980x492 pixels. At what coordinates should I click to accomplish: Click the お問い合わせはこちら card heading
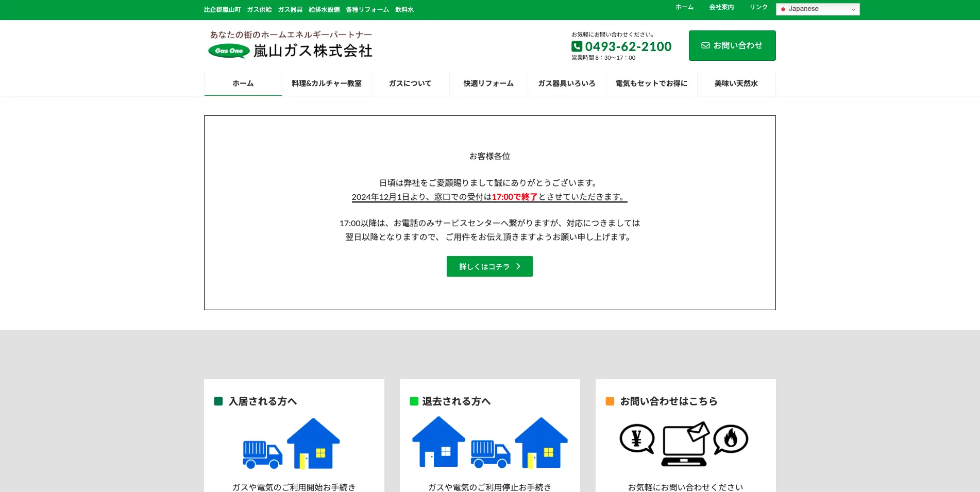pyautogui.click(x=669, y=401)
